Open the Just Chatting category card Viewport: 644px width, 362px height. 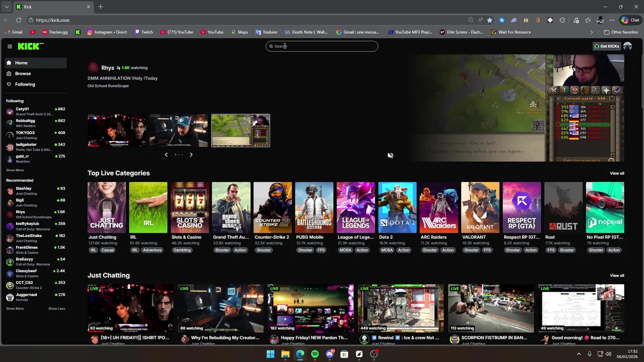coord(107,208)
